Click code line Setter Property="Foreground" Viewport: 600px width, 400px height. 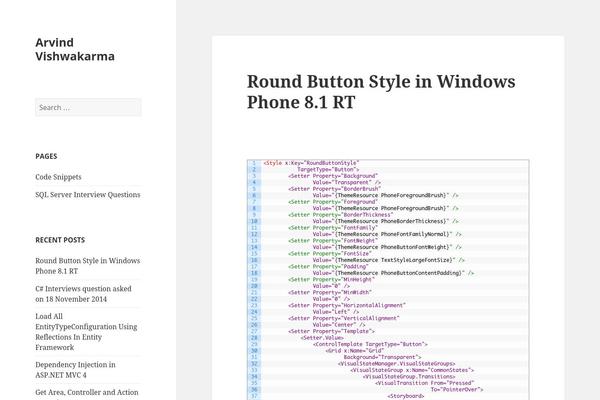coord(333,202)
